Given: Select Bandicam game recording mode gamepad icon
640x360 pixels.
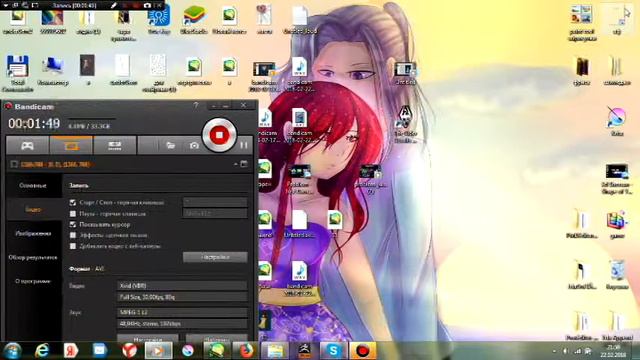Looking at the screenshot, I should [x=27, y=146].
